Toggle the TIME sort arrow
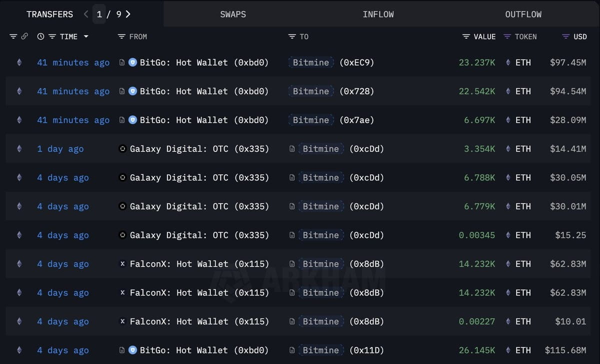Viewport: 600px width, 364px height. pyautogui.click(x=86, y=36)
